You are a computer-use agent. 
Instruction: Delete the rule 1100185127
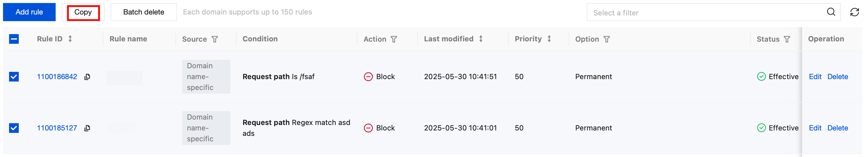pos(837,128)
